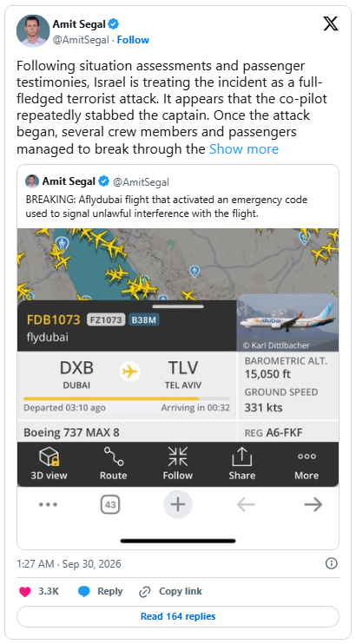Open the 3D view icon
This screenshot has height=644, width=356.
click(49, 457)
